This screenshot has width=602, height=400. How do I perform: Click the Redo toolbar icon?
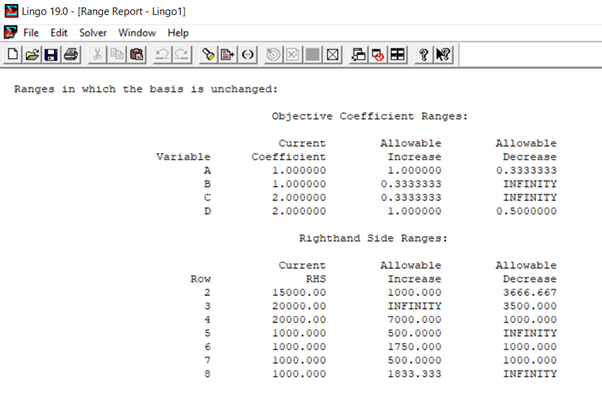182,55
